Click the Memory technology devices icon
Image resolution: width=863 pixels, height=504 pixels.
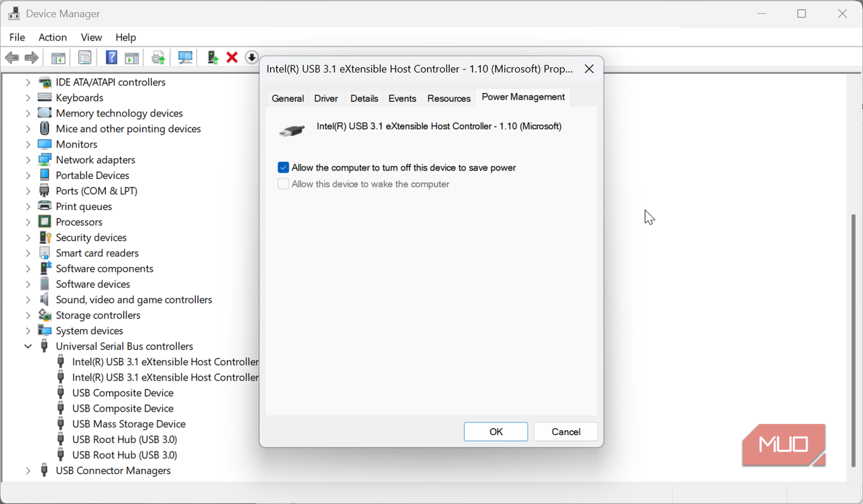point(44,113)
